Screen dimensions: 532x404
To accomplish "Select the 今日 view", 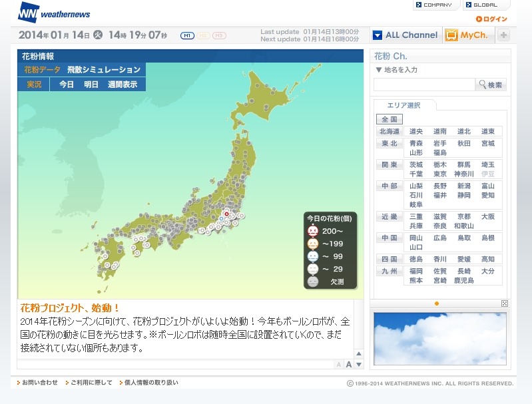I will tap(67, 84).
